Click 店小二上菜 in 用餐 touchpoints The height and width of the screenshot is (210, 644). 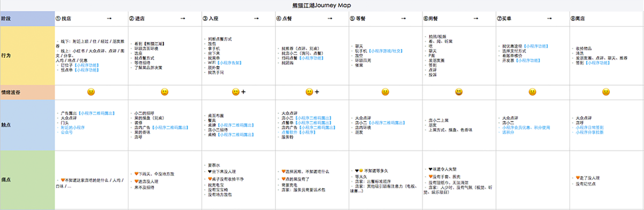click(438, 121)
